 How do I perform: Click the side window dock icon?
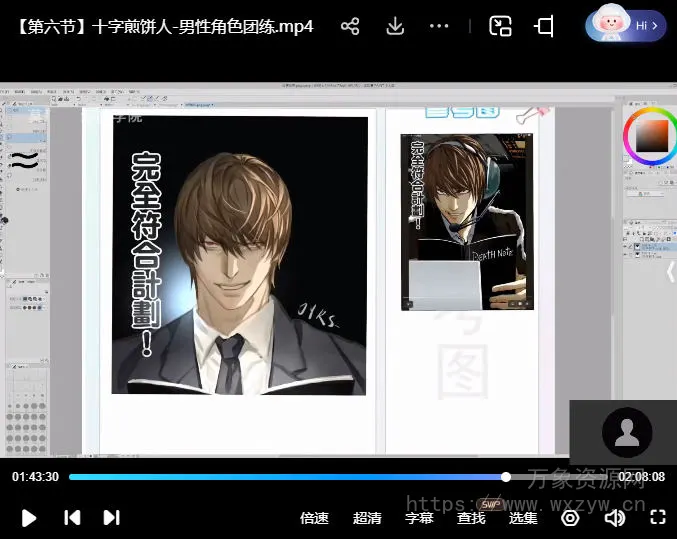tap(544, 27)
